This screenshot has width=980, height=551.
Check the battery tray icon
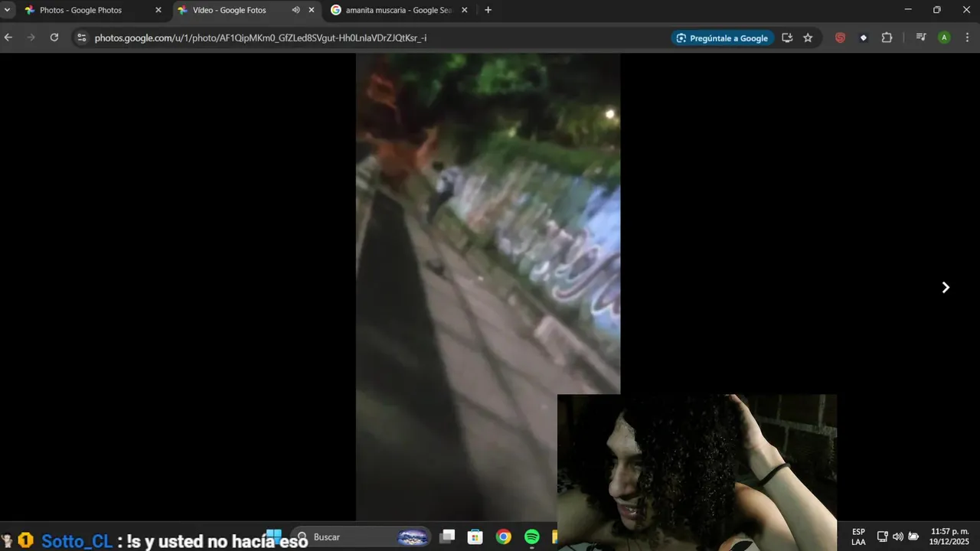coord(913,536)
